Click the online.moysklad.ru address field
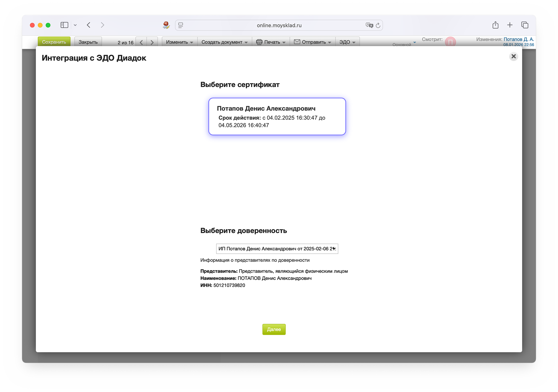558x392 pixels. [x=279, y=25]
